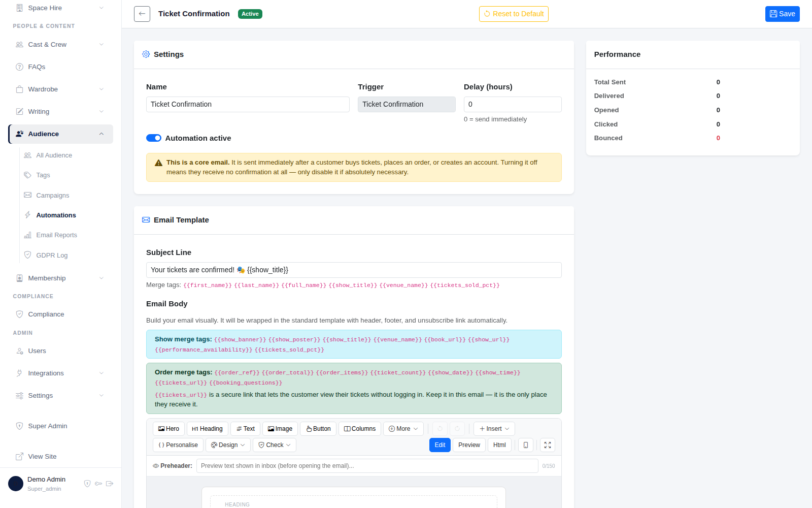Open View Site link
Viewport: 812px width, 508px height.
pos(42,457)
